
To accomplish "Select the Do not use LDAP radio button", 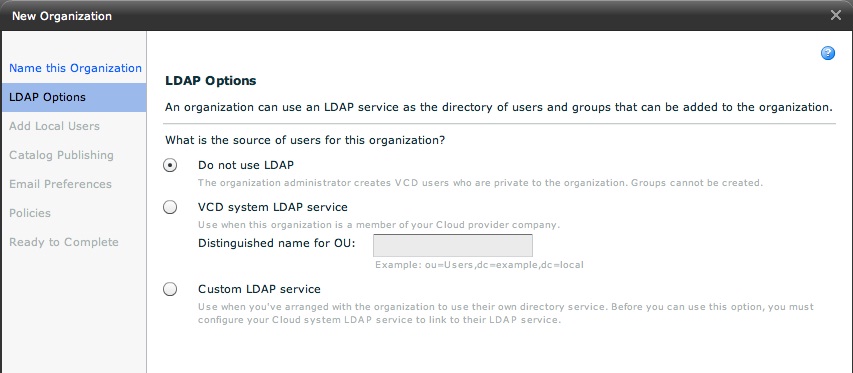I will pyautogui.click(x=170, y=166).
